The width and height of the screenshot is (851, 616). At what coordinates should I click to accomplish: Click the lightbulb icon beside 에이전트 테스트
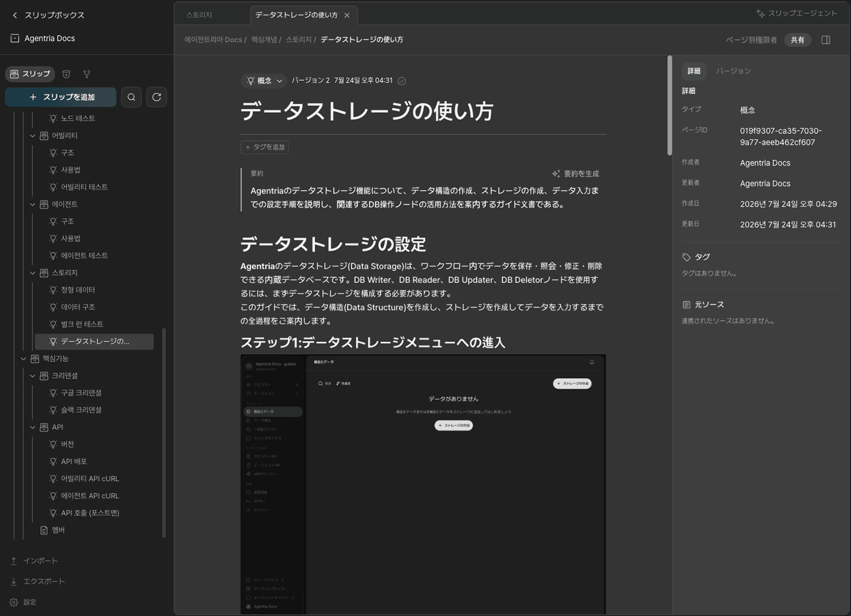[53, 256]
